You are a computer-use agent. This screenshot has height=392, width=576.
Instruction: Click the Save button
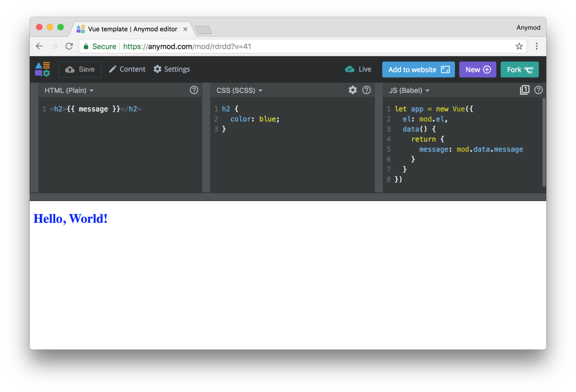click(x=80, y=69)
